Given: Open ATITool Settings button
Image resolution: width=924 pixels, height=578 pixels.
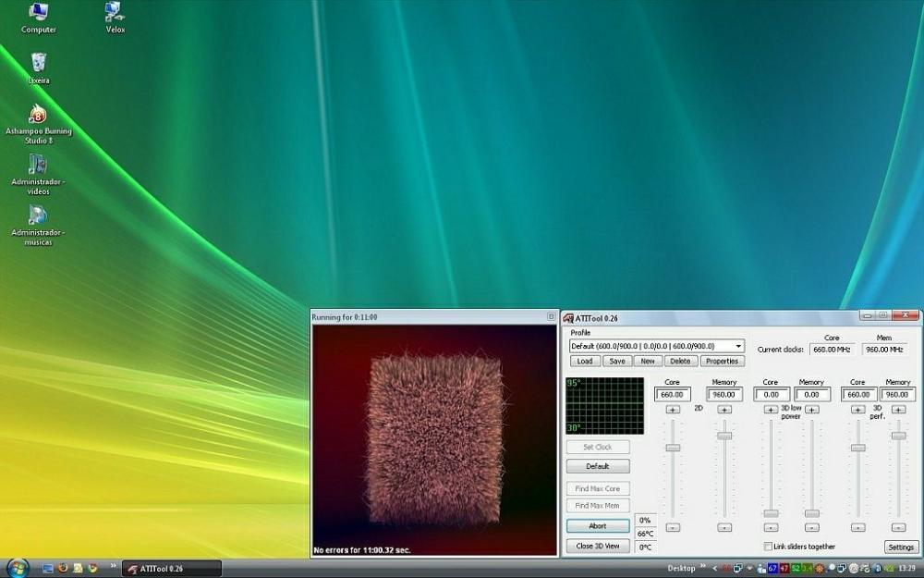Looking at the screenshot, I should [901, 547].
